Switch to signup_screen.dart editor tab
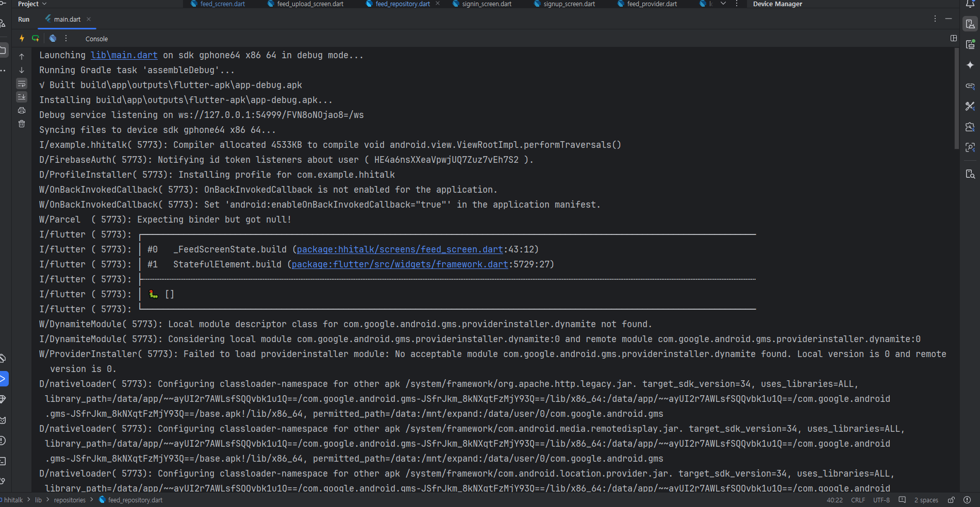The width and height of the screenshot is (980, 507). point(564,4)
